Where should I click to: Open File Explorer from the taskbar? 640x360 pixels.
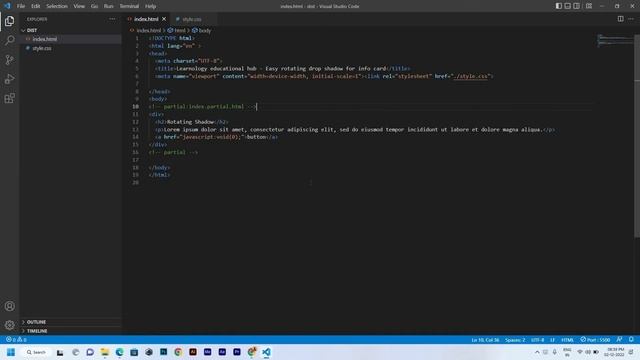(x=104, y=352)
